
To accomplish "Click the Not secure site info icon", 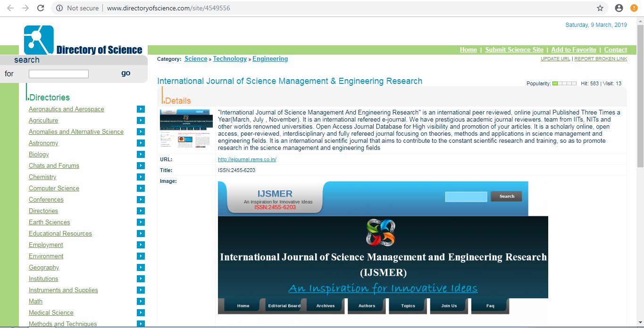I will pyautogui.click(x=59, y=8).
